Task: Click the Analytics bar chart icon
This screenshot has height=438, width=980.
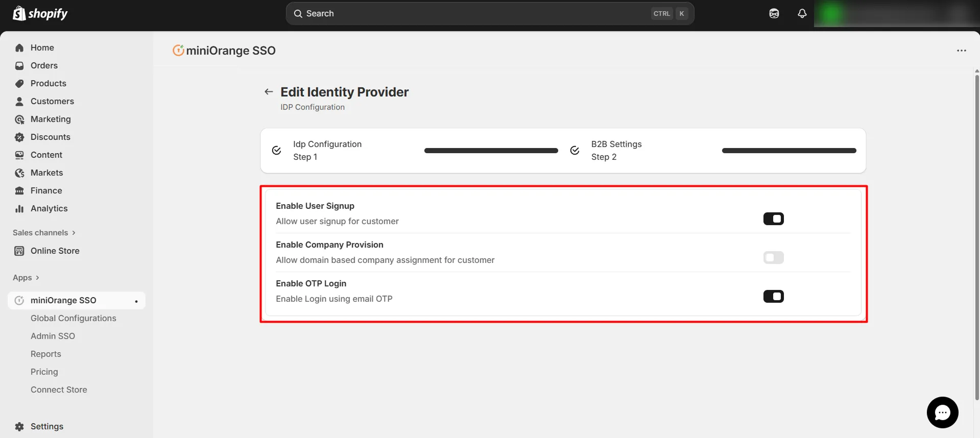Action: click(19, 208)
